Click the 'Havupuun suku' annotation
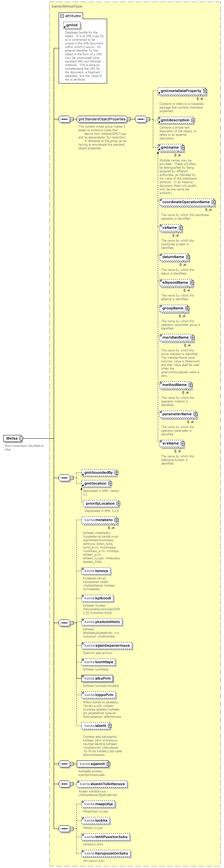 click(94, 861)
